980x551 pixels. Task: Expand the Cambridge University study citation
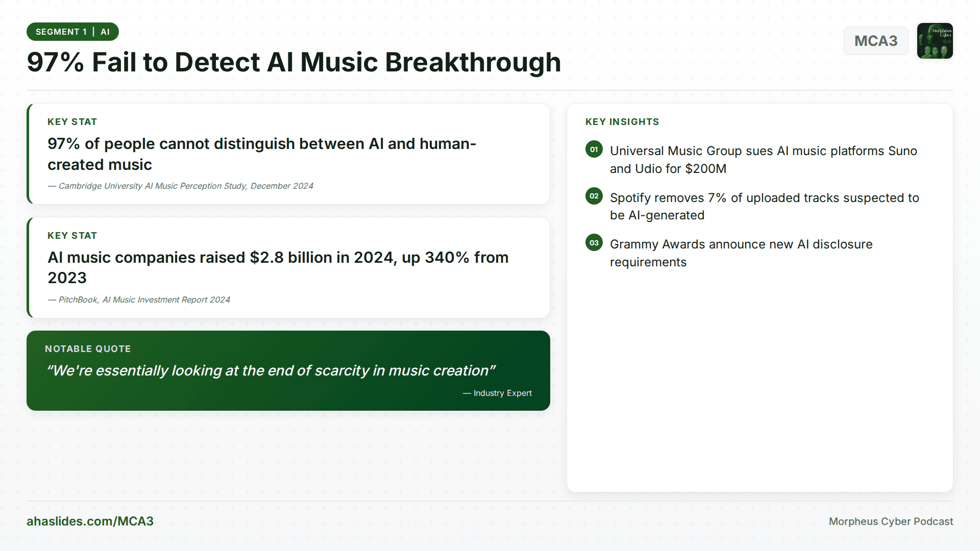click(x=180, y=186)
